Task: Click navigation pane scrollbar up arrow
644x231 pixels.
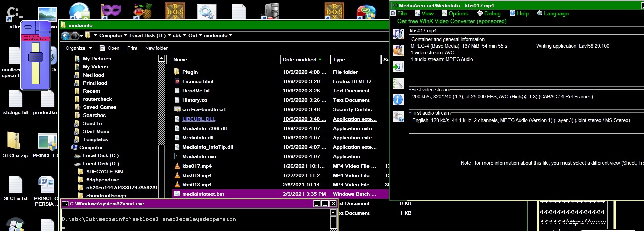Action: click(161, 58)
